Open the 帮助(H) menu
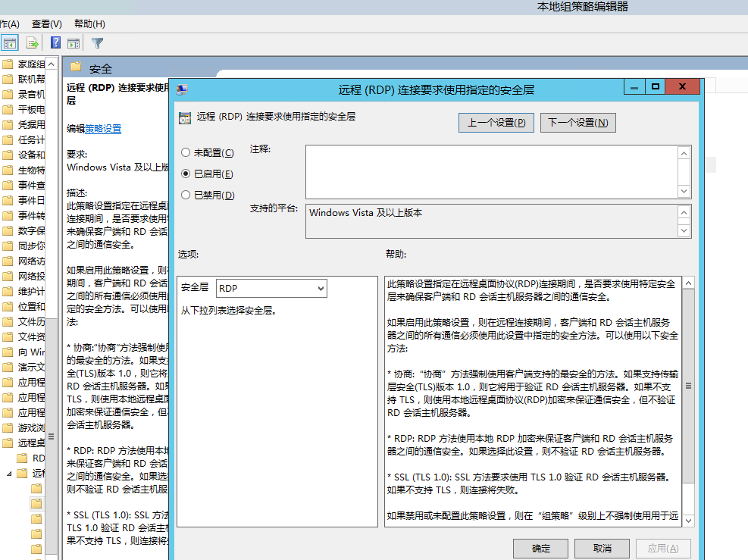Screen dimensions: 748x560 [x=89, y=24]
